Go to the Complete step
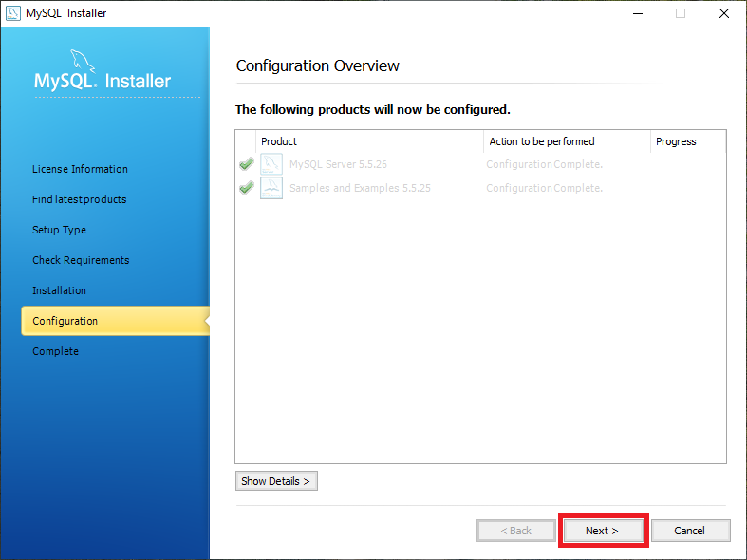This screenshot has height=560, width=747. 56,351
